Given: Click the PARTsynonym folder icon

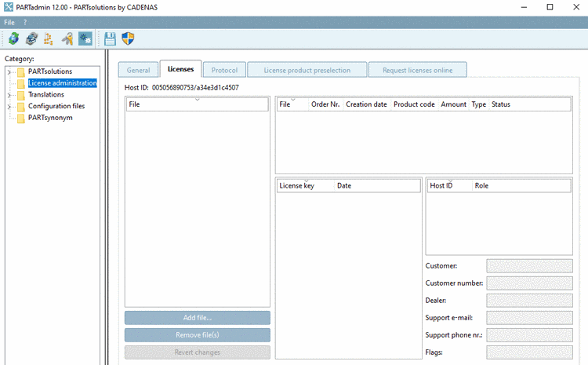Looking at the screenshot, I should pyautogui.click(x=21, y=118).
